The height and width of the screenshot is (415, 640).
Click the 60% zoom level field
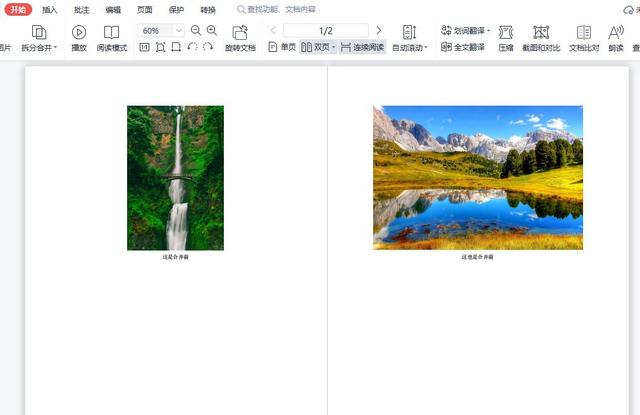[x=156, y=31]
